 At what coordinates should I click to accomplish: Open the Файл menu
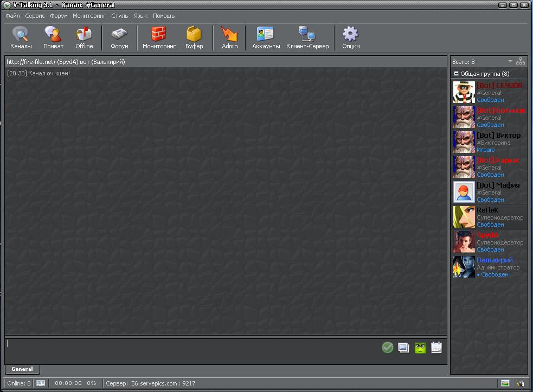(x=12, y=16)
